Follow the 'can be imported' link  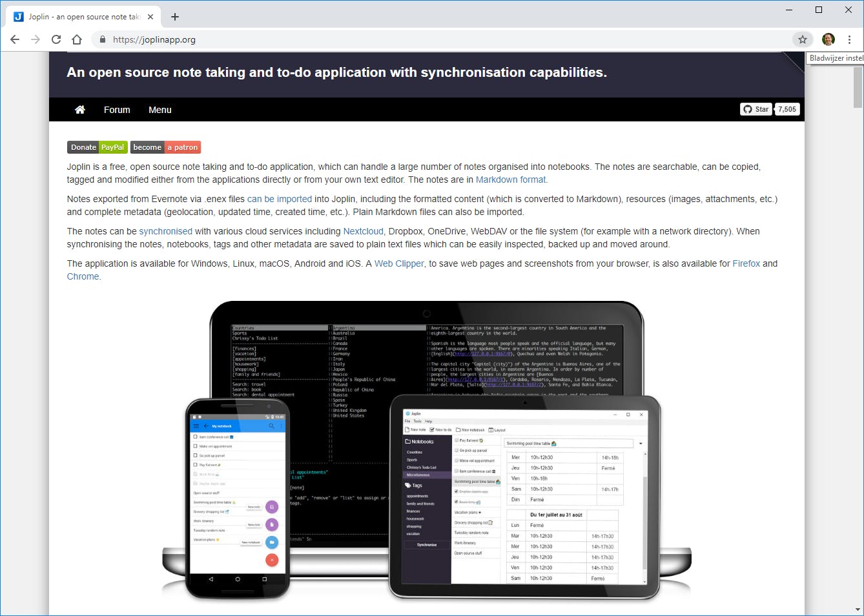tap(280, 199)
